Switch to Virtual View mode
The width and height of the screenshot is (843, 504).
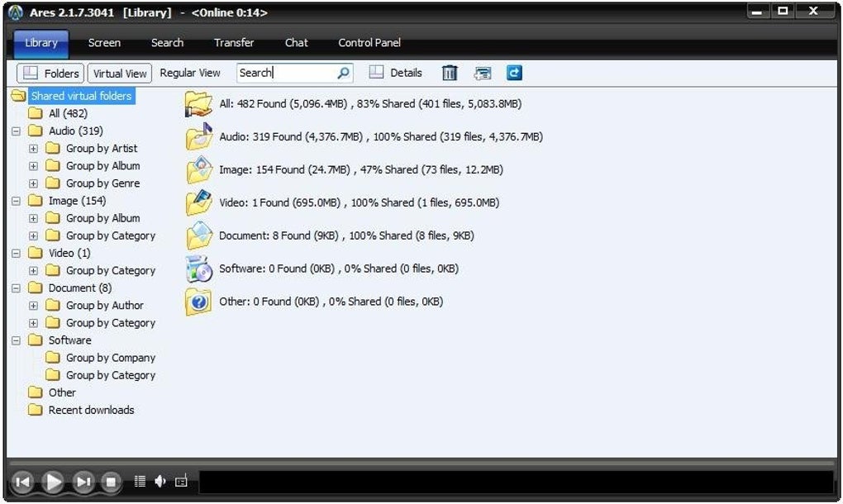(x=119, y=73)
